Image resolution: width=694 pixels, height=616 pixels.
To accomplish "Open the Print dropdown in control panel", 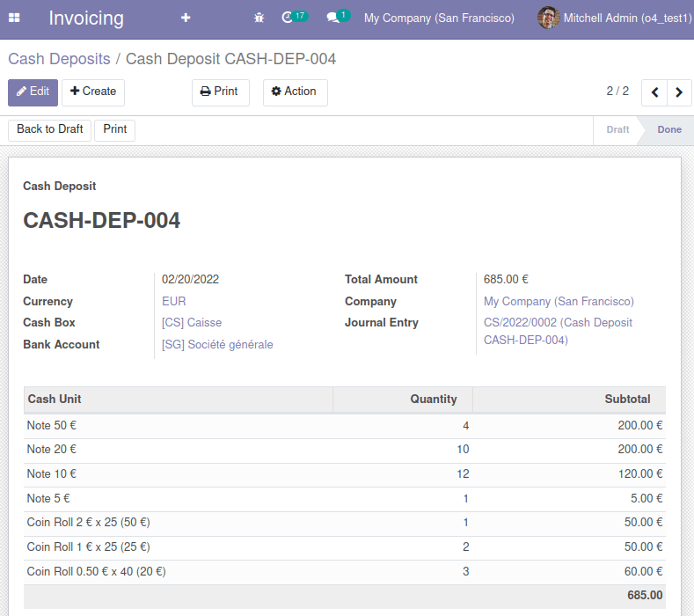I will coord(220,92).
